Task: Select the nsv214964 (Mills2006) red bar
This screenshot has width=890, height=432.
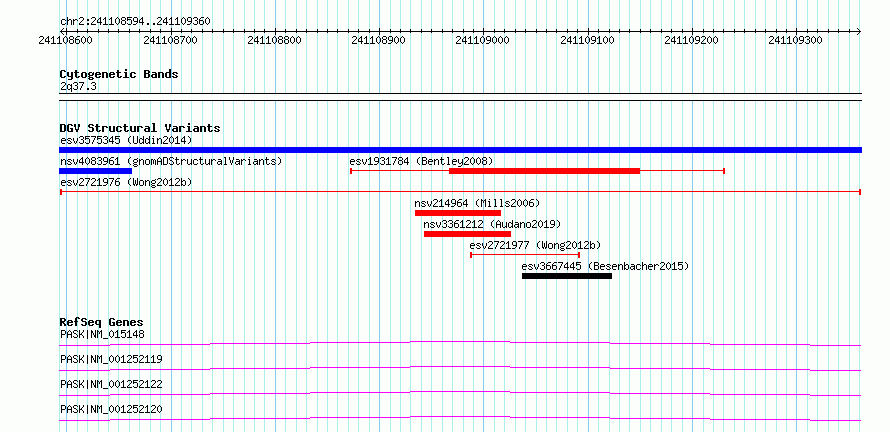Action: tap(457, 213)
